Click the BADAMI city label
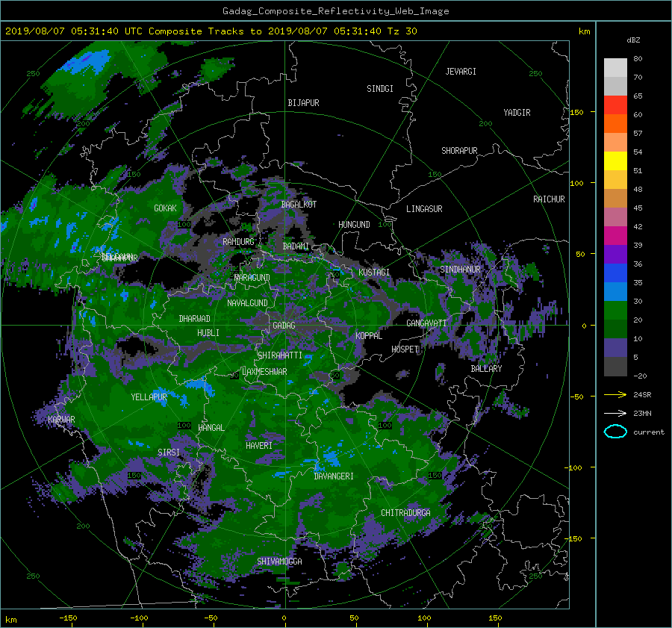This screenshot has height=628, width=672. [296, 246]
